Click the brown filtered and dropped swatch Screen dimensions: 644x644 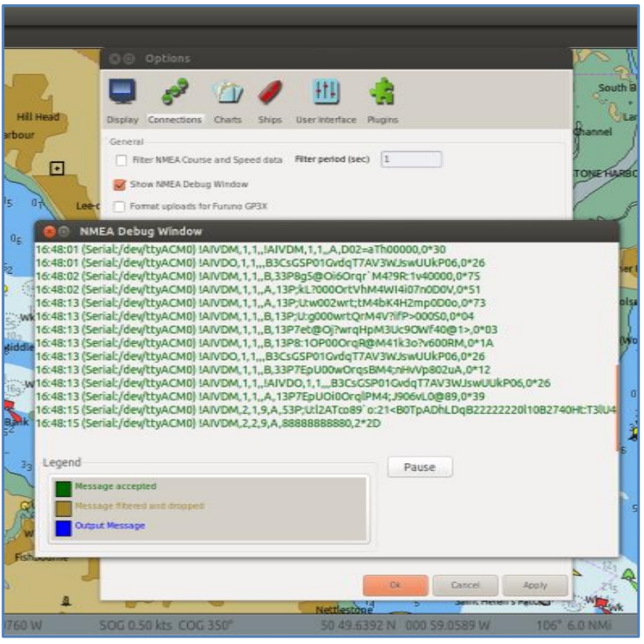coord(64,507)
